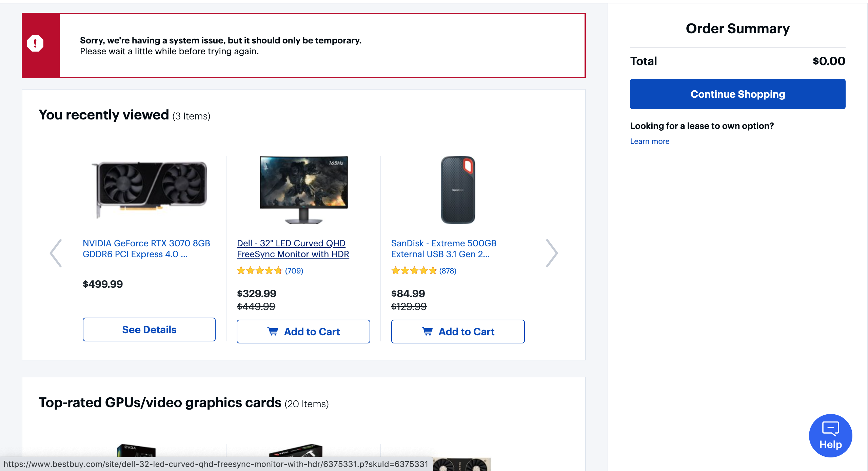868x471 pixels.
Task: Open the SanDisk Extreme 500GB title link
Action: 444,249
